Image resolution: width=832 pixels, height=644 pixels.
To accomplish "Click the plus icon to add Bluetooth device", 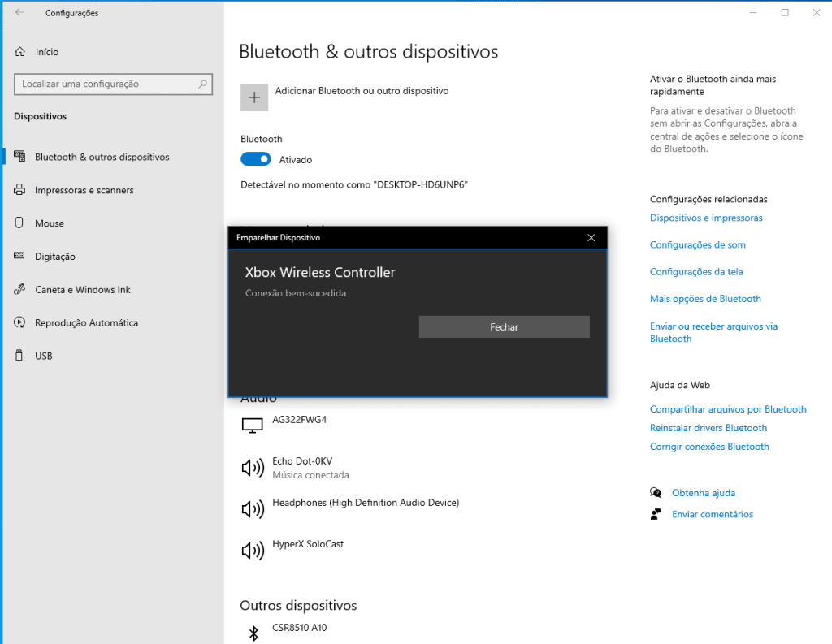I will tap(254, 97).
